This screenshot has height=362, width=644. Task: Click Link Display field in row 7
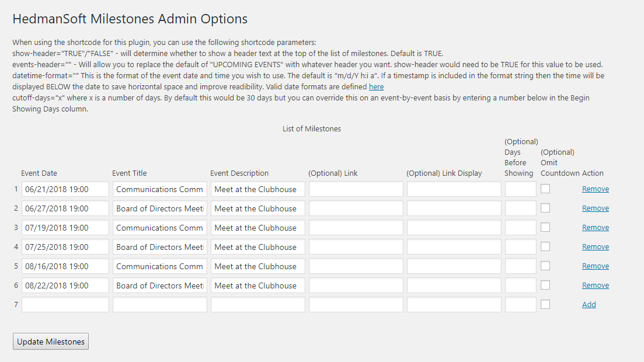pos(454,304)
